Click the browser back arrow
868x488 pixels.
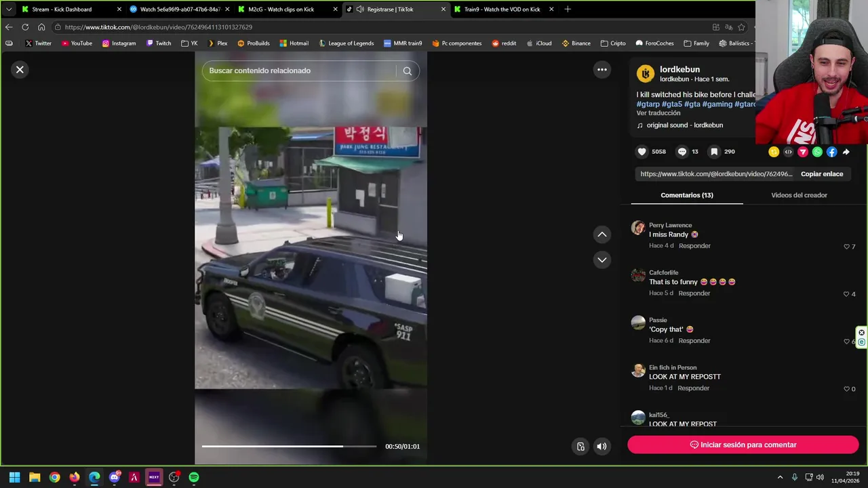point(8,27)
